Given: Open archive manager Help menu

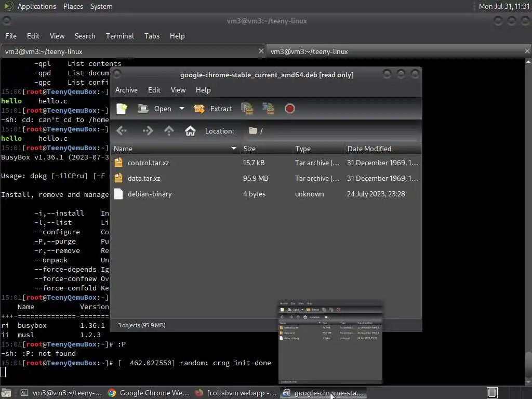Looking at the screenshot, I should click(203, 90).
